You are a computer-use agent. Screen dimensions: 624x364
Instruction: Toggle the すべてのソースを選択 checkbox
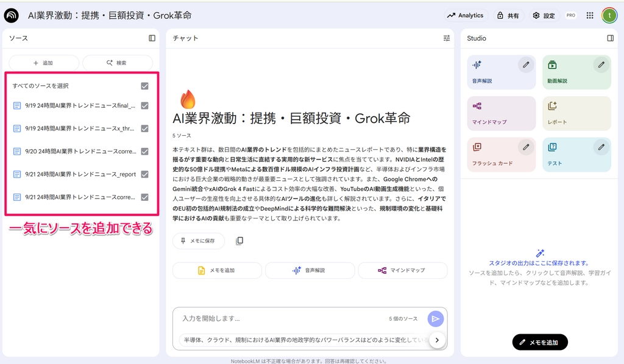(x=145, y=86)
